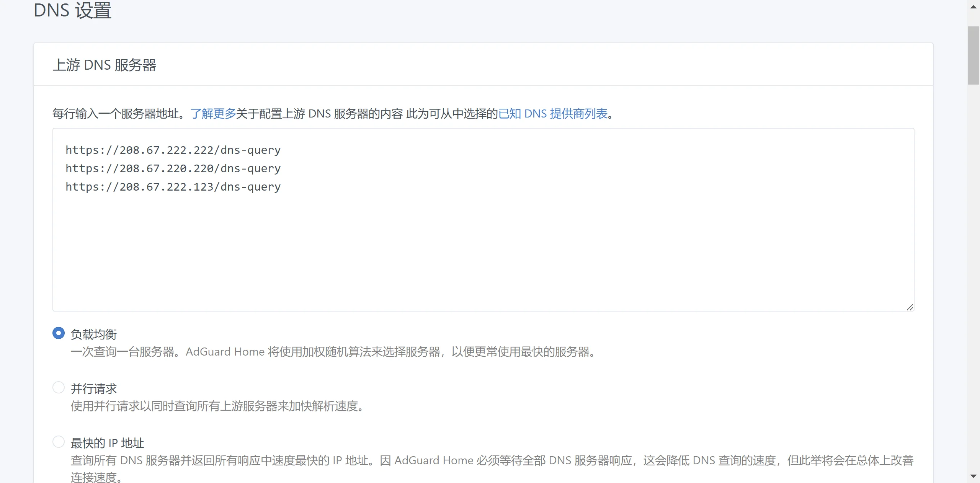Select the 负载均衡 radio button

click(x=59, y=333)
